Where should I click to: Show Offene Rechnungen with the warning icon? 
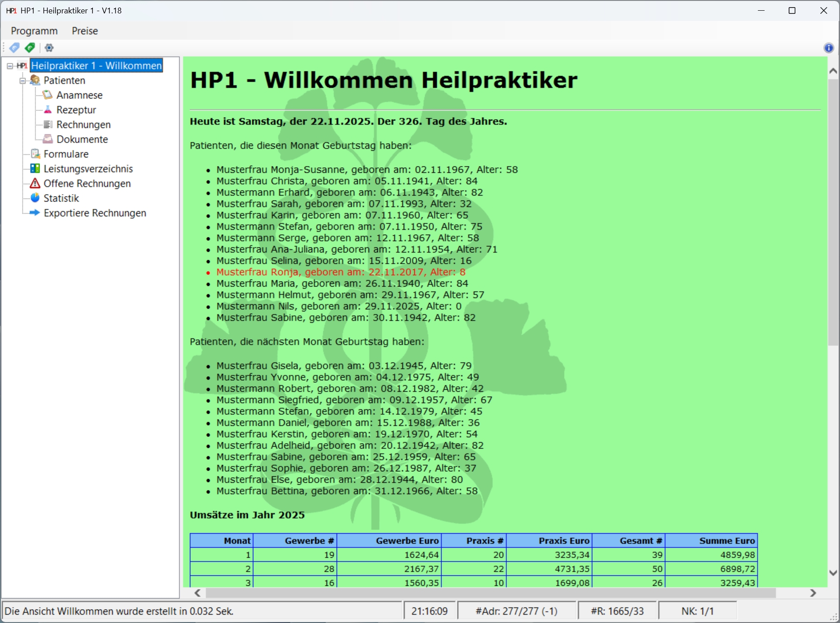pyautogui.click(x=87, y=183)
